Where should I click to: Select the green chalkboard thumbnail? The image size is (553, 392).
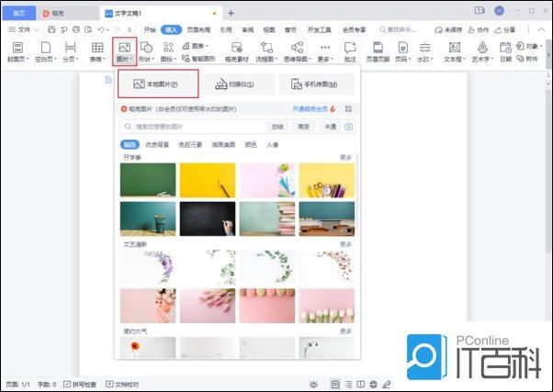click(x=148, y=180)
